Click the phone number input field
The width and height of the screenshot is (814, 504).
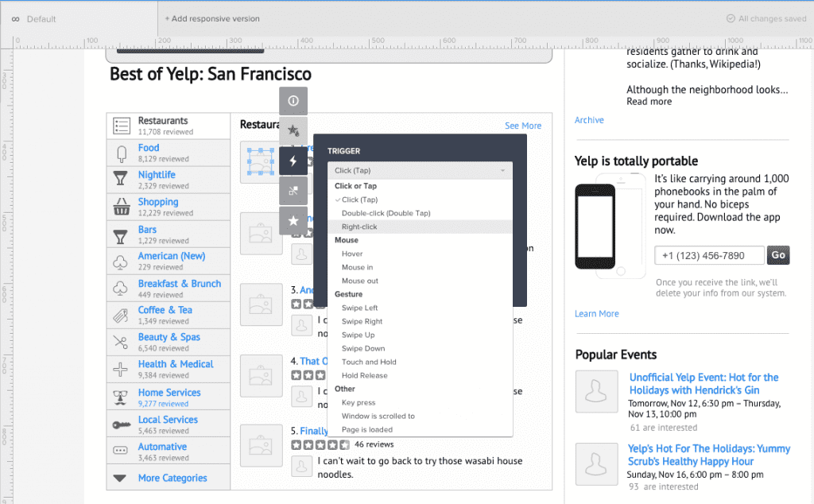click(709, 255)
